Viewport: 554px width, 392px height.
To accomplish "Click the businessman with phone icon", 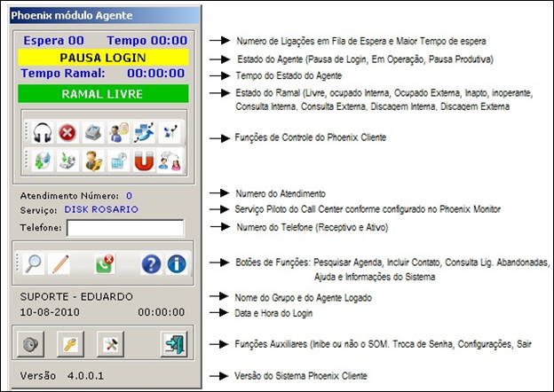I will pyautogui.click(x=93, y=161).
